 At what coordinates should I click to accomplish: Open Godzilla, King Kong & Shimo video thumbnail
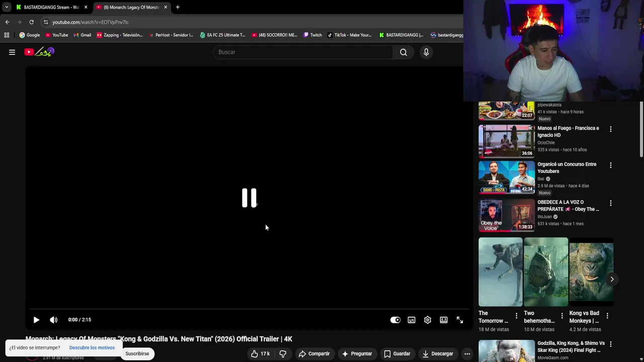pos(506,351)
